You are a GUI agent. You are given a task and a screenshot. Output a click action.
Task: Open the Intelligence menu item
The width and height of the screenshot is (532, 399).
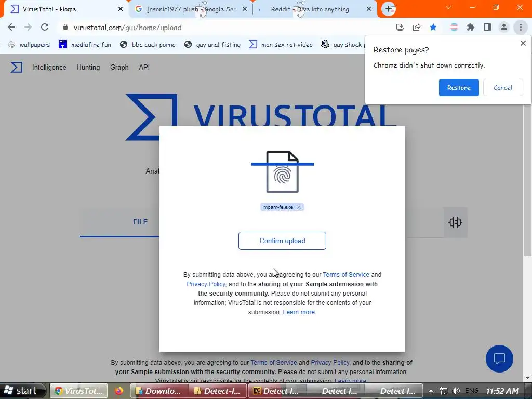(x=49, y=67)
